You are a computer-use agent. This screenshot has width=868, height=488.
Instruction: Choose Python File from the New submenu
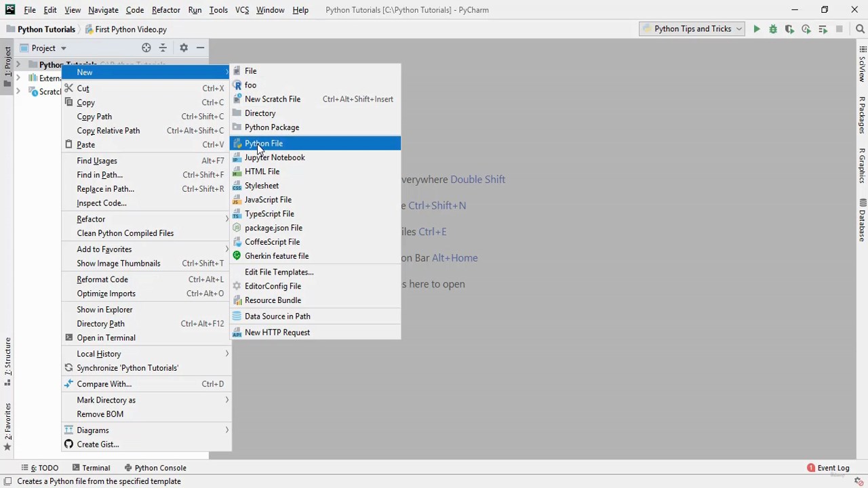tap(315, 143)
